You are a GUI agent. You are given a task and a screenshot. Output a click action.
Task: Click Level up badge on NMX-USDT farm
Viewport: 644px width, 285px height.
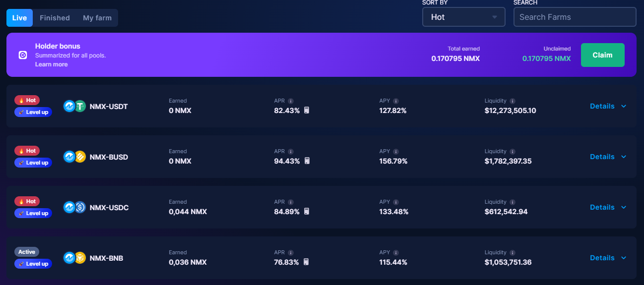[33, 112]
